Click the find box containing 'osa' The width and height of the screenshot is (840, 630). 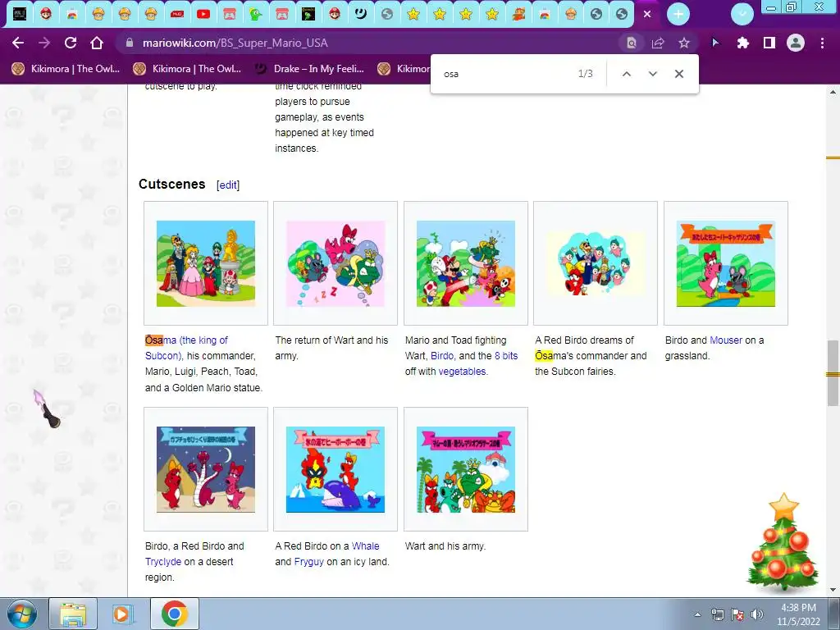504,74
